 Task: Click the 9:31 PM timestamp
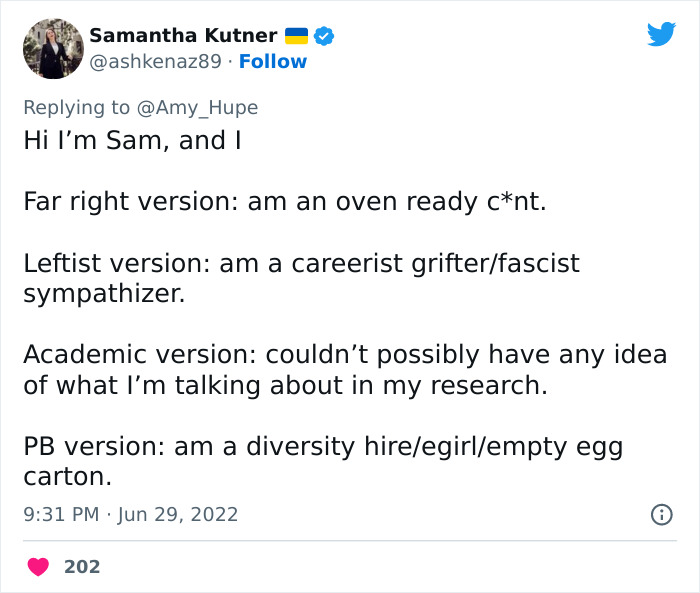(x=60, y=515)
